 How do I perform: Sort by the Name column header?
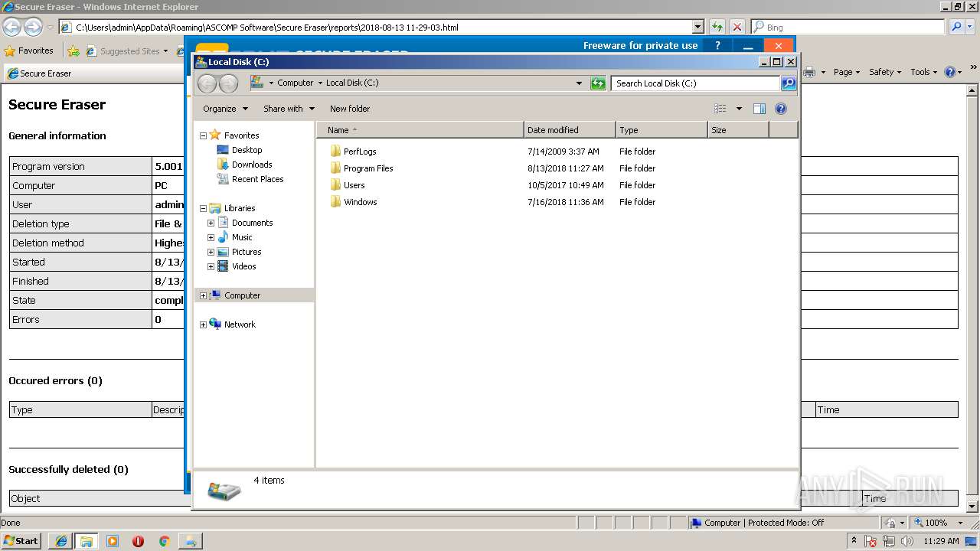pos(420,130)
